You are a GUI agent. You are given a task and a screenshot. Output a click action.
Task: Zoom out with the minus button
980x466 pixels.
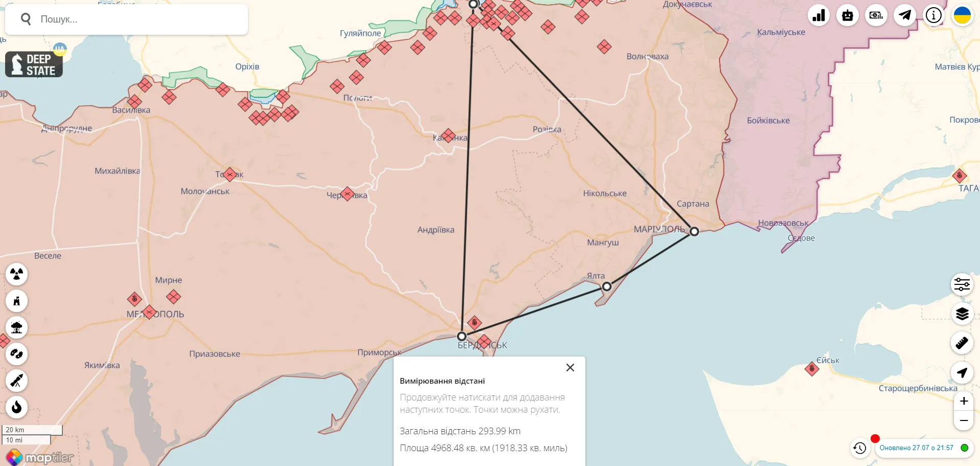pyautogui.click(x=964, y=420)
